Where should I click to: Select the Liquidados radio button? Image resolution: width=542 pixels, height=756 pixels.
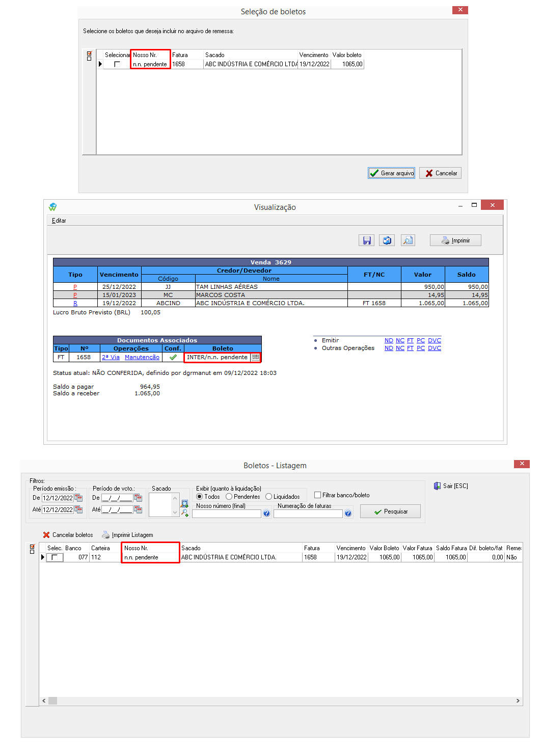click(x=268, y=497)
